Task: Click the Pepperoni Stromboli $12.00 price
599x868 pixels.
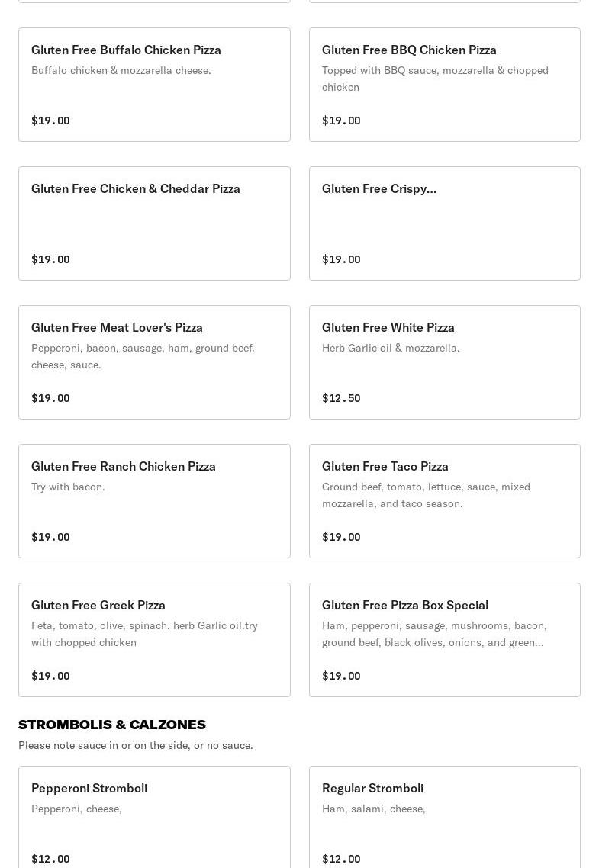Action: click(50, 859)
